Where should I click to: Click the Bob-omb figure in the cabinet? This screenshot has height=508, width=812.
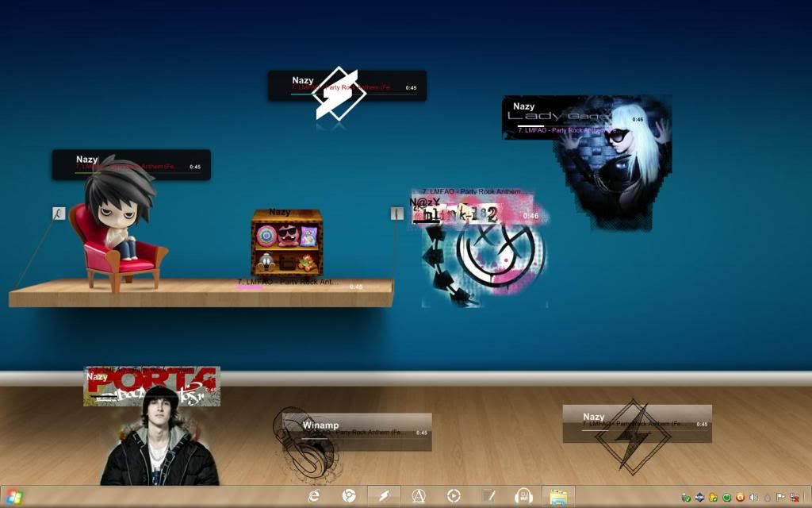tap(266, 262)
